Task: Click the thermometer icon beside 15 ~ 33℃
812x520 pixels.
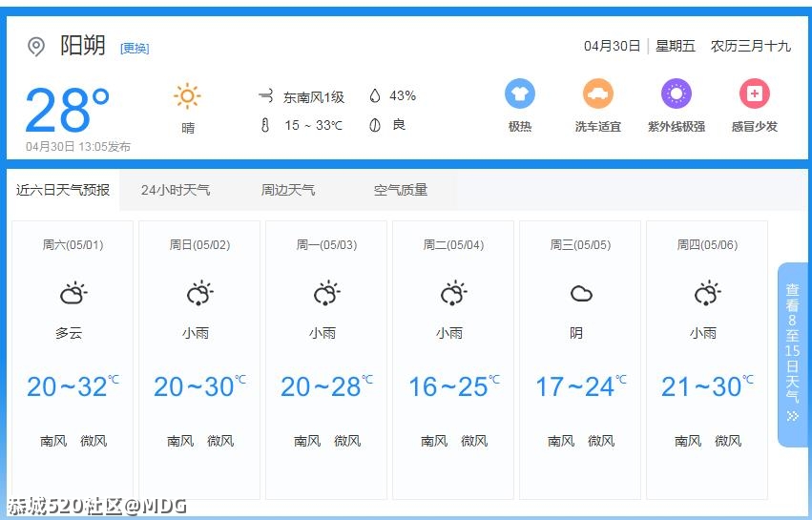Action: [x=265, y=125]
